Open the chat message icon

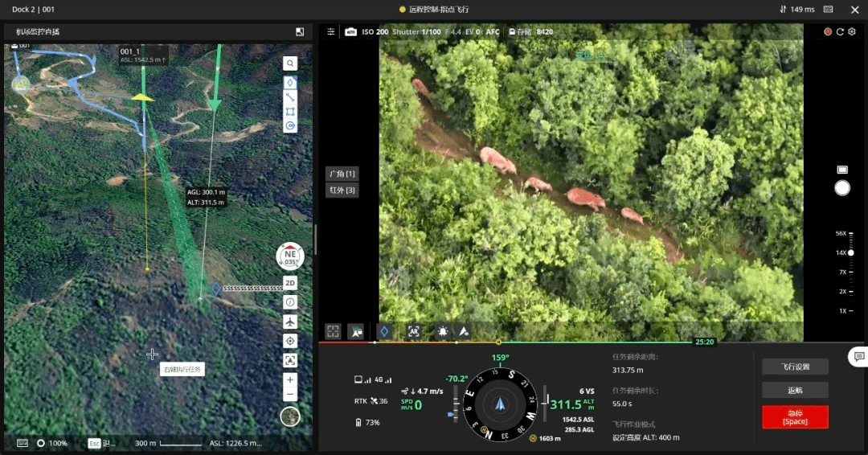tap(859, 356)
